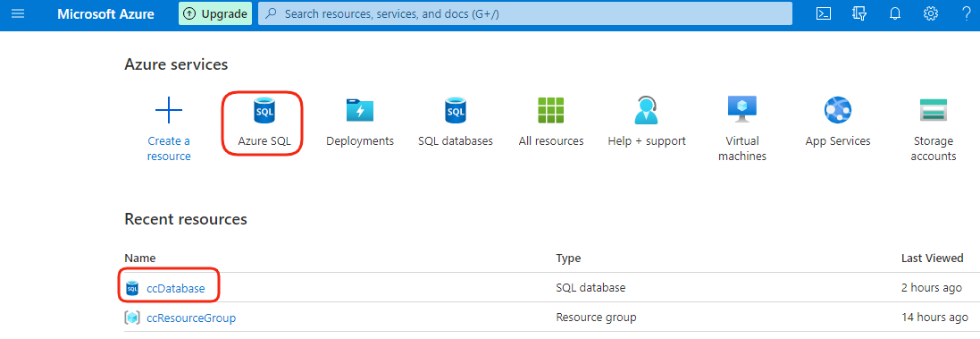Click the 2 hours ago cell
The width and height of the screenshot is (980, 339).
point(931,288)
